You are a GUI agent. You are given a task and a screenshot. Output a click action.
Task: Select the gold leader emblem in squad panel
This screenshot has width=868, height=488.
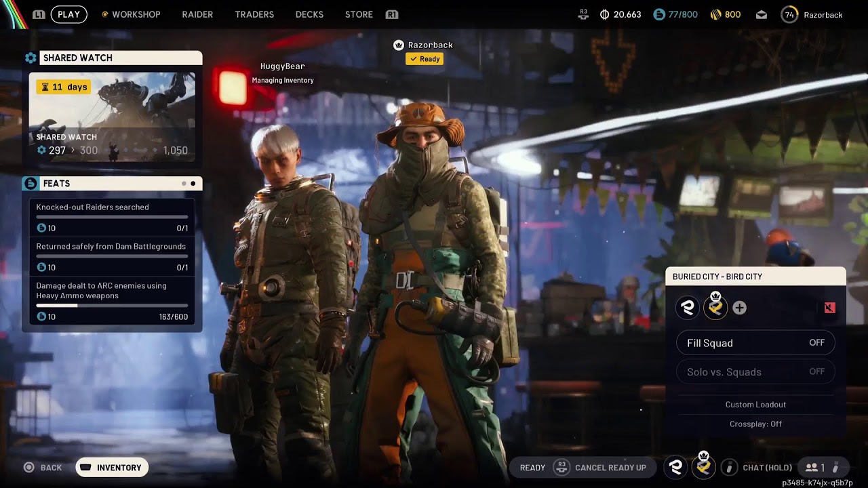pos(715,307)
